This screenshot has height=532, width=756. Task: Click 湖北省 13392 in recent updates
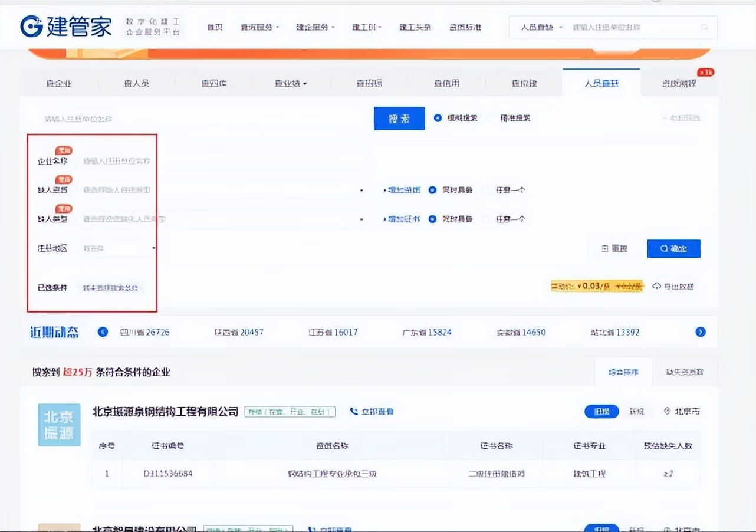coord(615,332)
